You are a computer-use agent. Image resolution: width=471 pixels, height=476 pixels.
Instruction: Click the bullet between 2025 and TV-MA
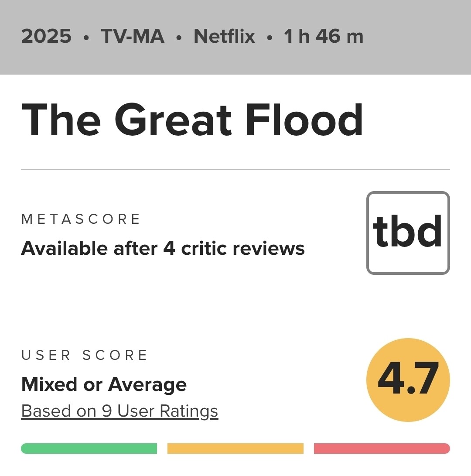86,38
